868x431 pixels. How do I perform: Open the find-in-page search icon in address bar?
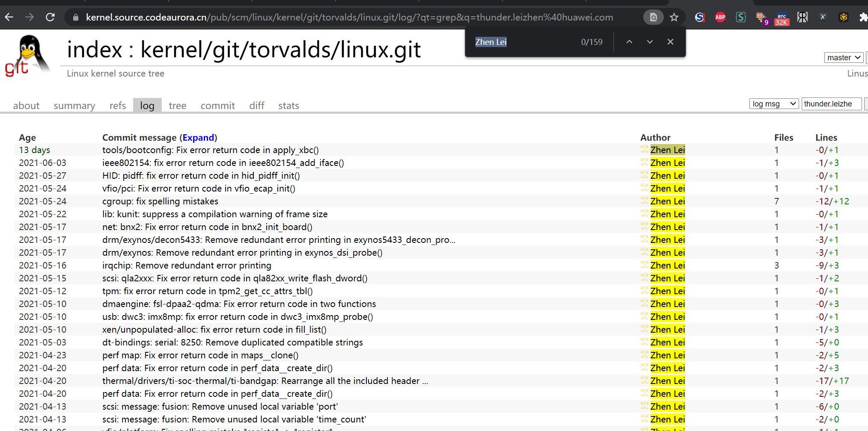click(653, 17)
